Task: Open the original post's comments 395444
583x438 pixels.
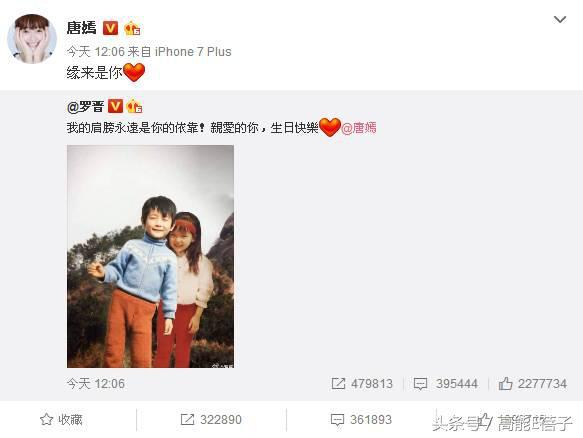Action: [x=445, y=384]
